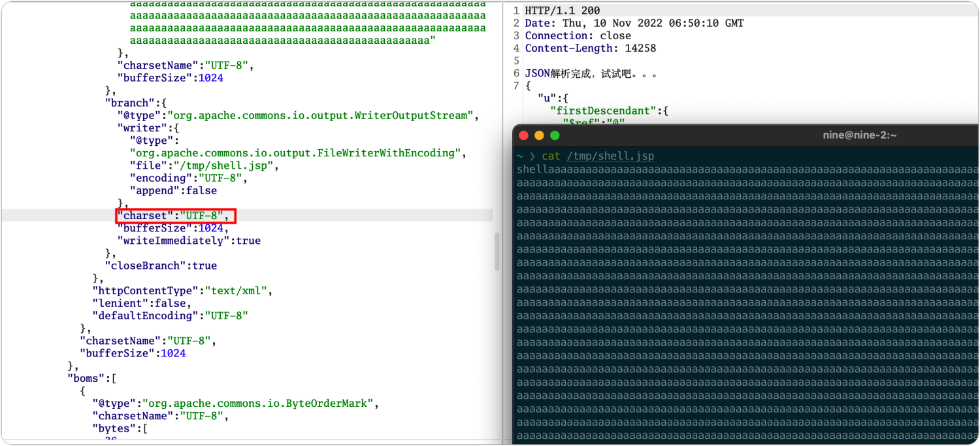Click the "httpContentType":"text/xml" line
The height and width of the screenshot is (446, 980).
pos(182,290)
